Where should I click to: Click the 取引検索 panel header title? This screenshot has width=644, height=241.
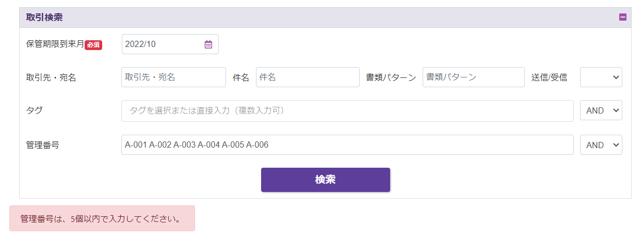44,18
